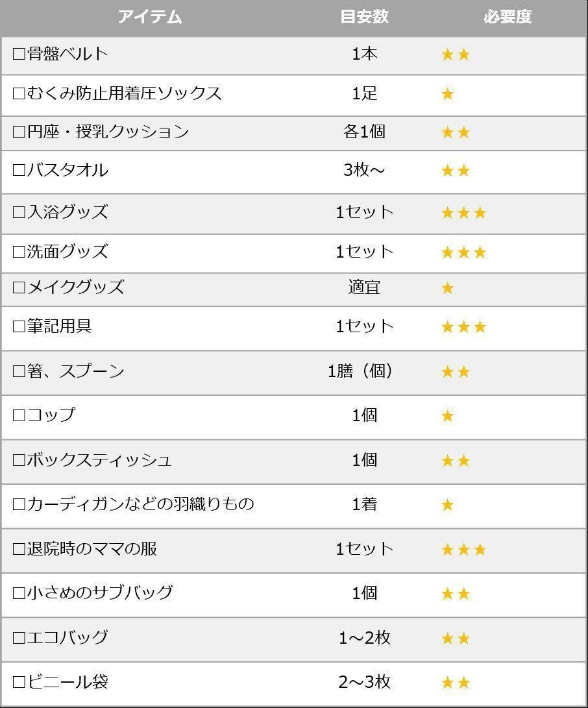Check the 筆記用具 checkbox
The width and height of the screenshot is (588, 708).
click(19, 326)
